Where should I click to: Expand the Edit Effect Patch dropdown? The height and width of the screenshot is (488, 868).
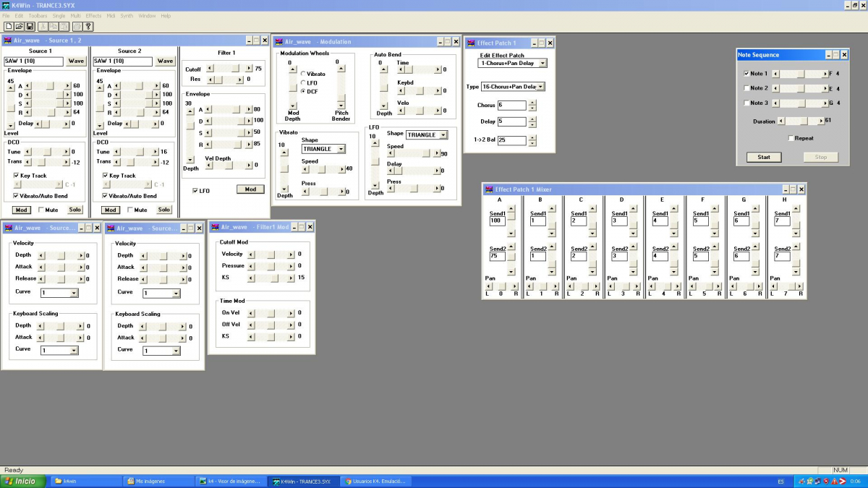click(542, 64)
